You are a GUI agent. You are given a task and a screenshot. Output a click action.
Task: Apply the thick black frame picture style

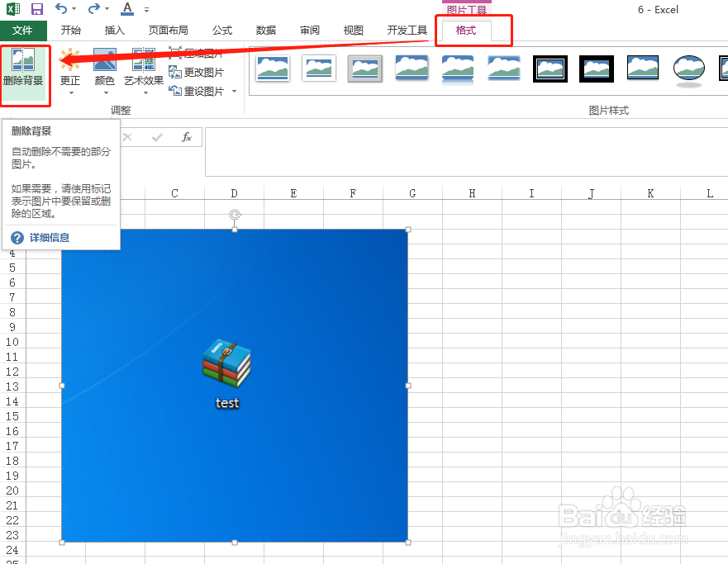(x=597, y=69)
